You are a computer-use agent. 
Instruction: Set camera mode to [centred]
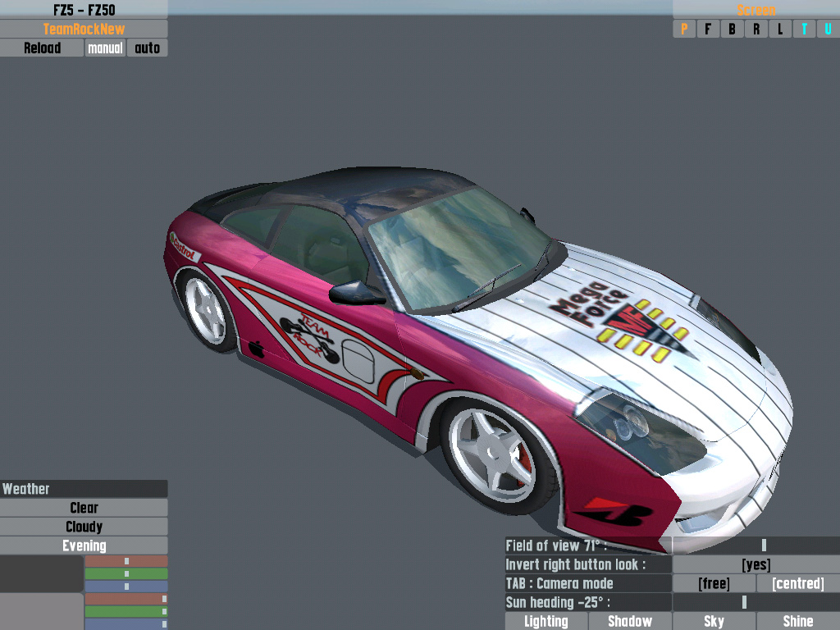tap(798, 583)
